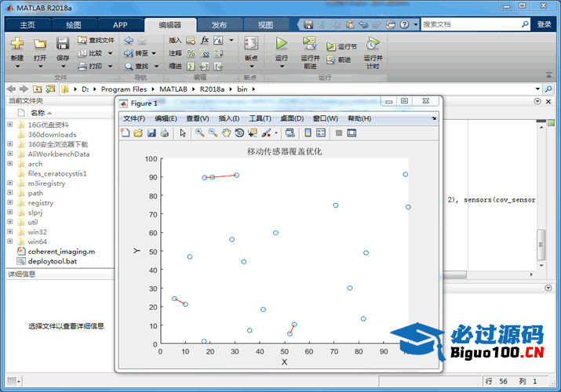Image resolution: width=561 pixels, height=392 pixels.
Task: Click Insert Legend icon
Action: (321, 133)
